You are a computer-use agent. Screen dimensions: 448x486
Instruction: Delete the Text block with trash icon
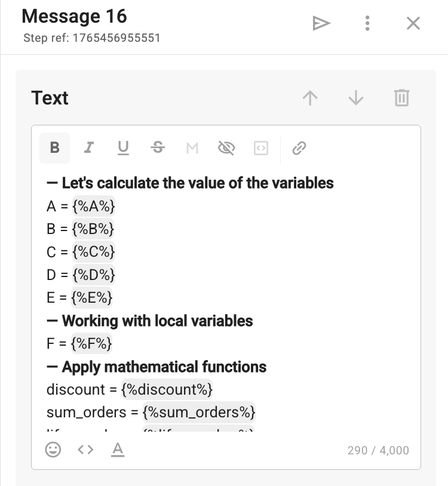(x=401, y=98)
